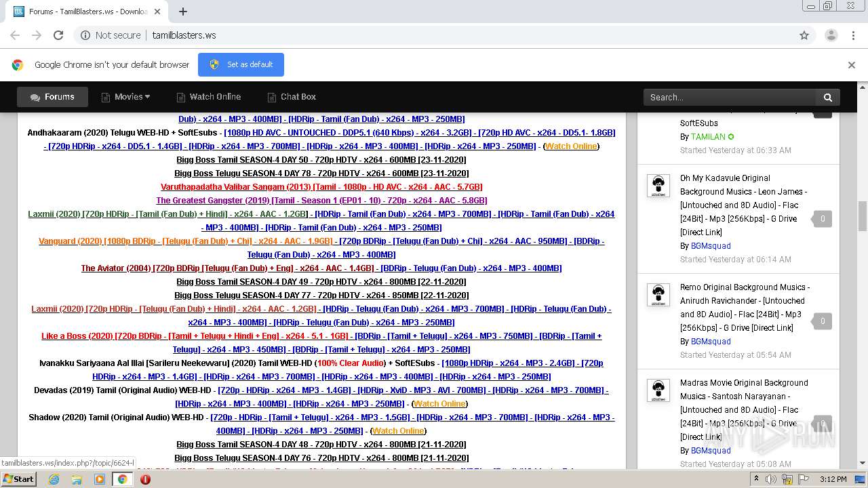Click Set as default button
The width and height of the screenshot is (868, 488).
tap(241, 64)
